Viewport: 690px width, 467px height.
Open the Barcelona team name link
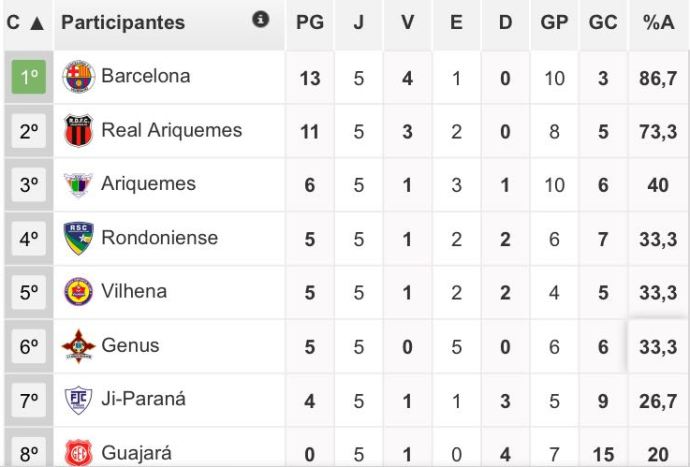tap(146, 76)
